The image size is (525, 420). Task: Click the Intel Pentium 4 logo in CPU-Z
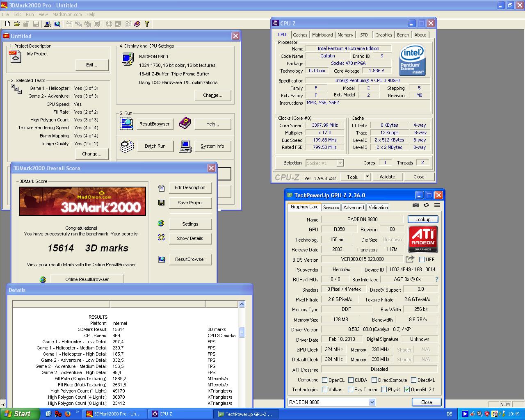click(412, 60)
